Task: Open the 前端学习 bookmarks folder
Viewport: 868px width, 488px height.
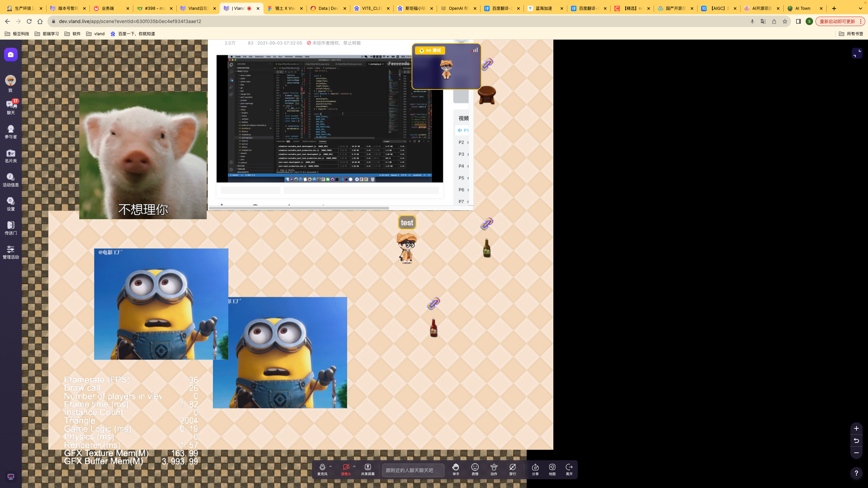Action: tap(47, 34)
